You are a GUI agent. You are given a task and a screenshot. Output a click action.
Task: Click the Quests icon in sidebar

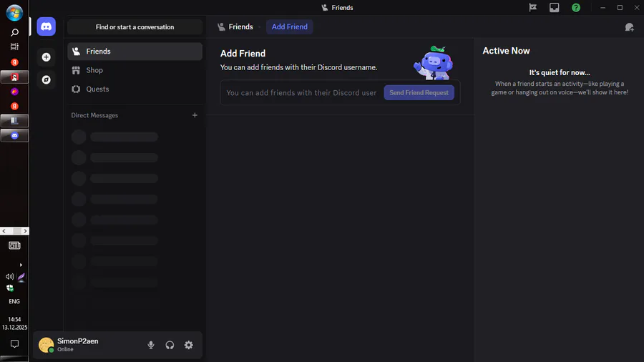pos(76,89)
